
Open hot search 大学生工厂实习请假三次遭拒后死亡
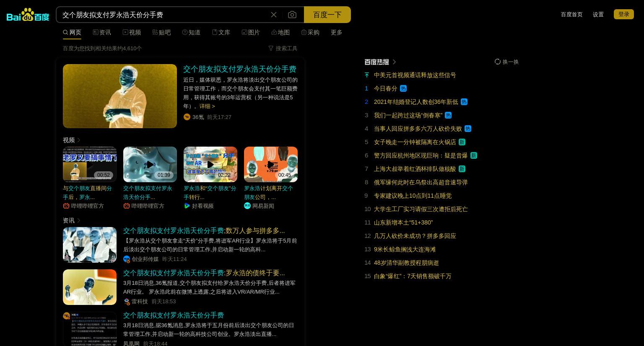point(421,209)
